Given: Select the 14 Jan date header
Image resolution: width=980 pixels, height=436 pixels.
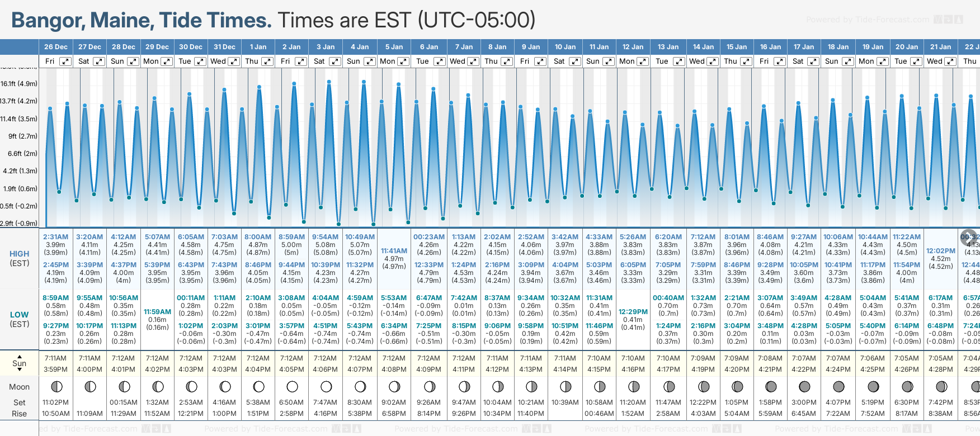Looking at the screenshot, I should tap(703, 47).
